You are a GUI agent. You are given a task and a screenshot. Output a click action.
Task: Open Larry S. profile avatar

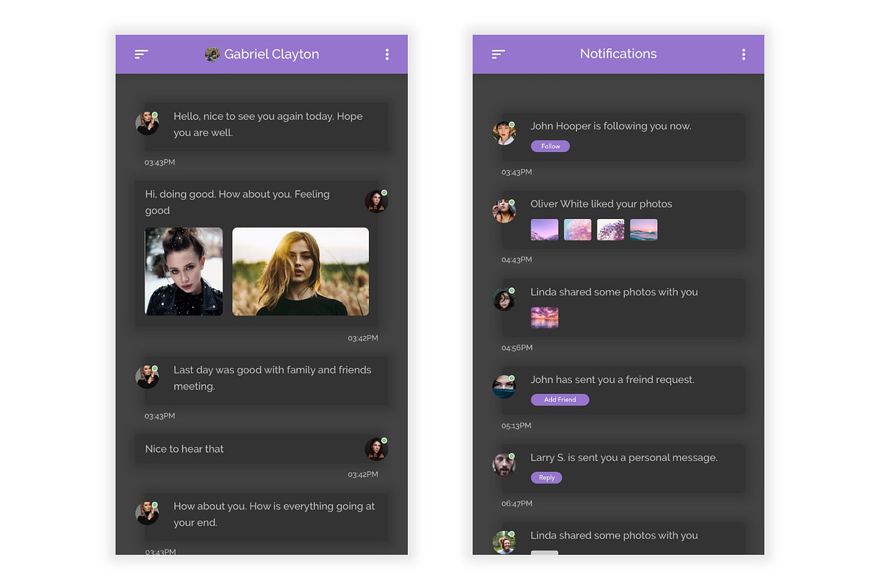[504, 465]
